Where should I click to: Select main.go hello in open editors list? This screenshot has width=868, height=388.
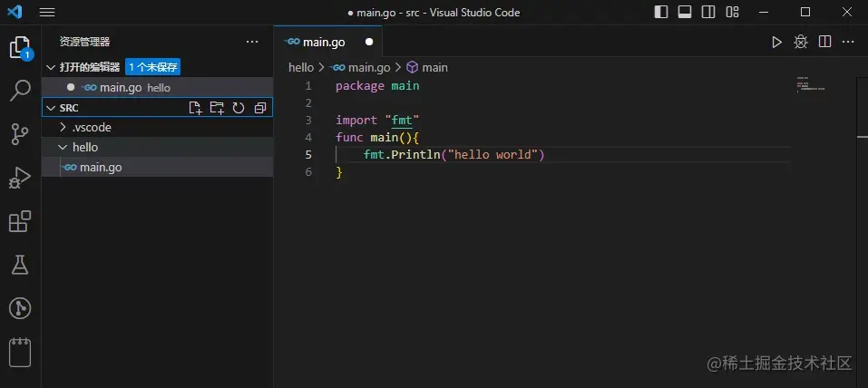[158, 87]
